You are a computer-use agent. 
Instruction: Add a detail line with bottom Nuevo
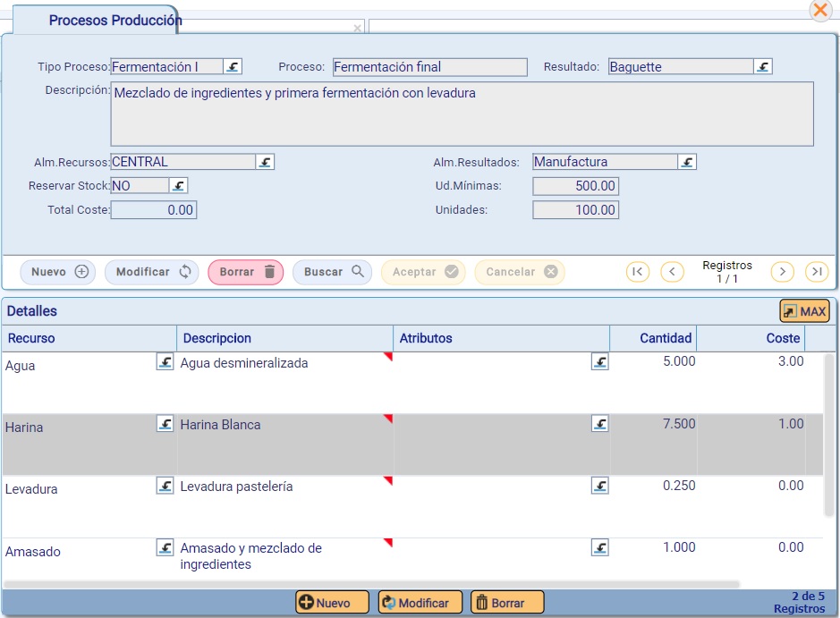(332, 603)
